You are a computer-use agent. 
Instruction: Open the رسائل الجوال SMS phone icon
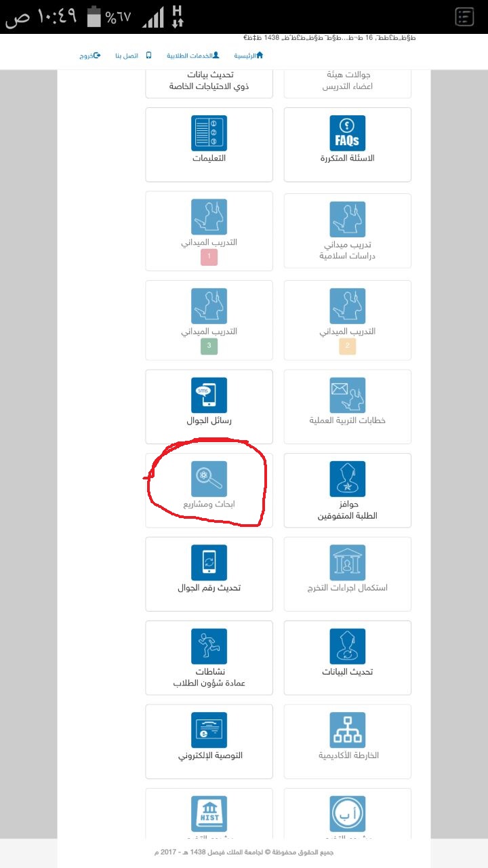[x=209, y=395]
